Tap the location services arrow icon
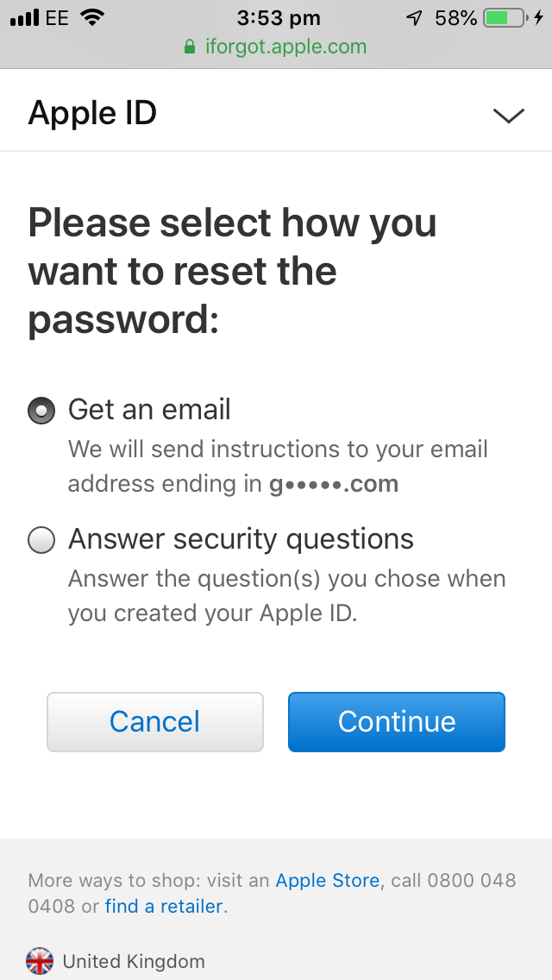Screen dimensions: 552x980 point(415,17)
